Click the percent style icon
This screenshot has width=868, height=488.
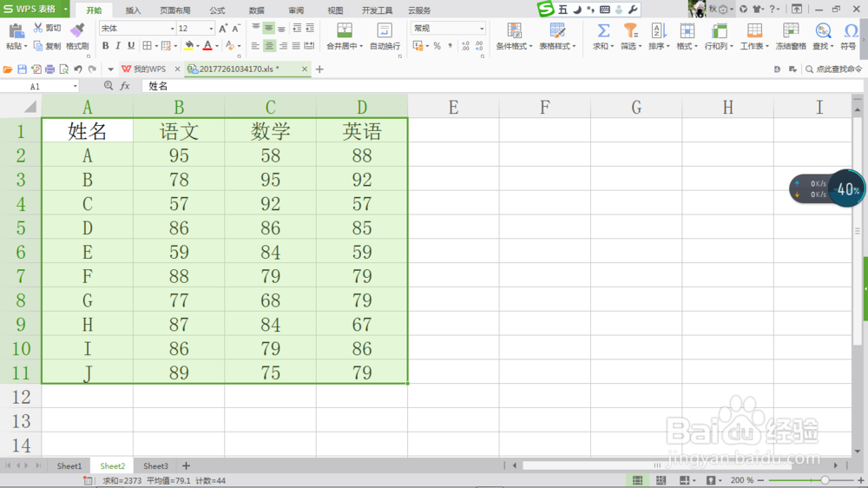point(437,46)
